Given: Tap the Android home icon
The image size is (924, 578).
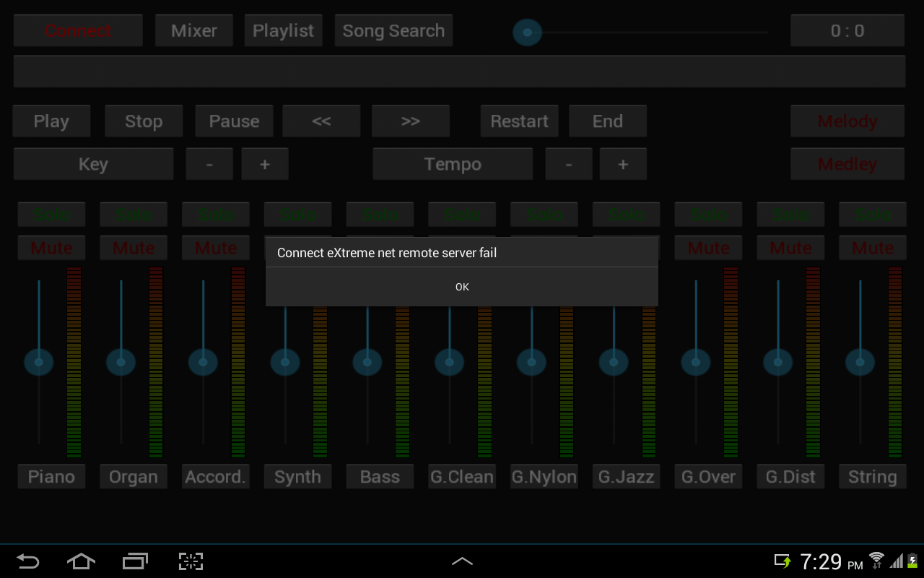Looking at the screenshot, I should point(81,561).
